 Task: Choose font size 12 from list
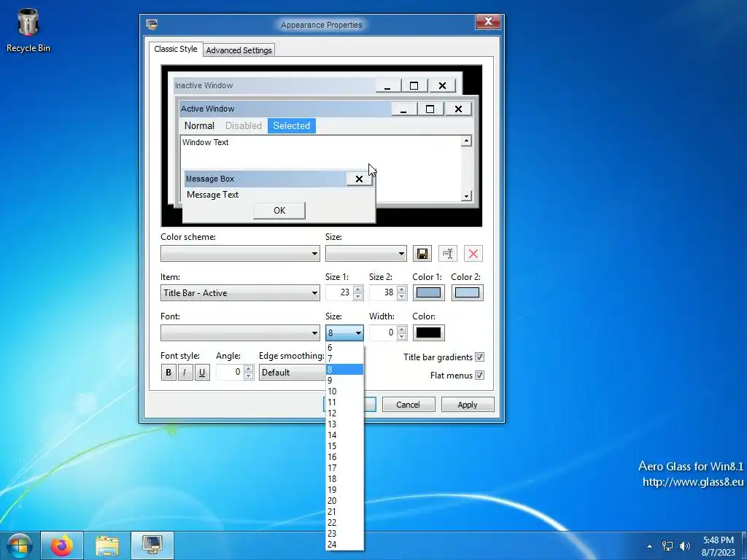click(344, 413)
